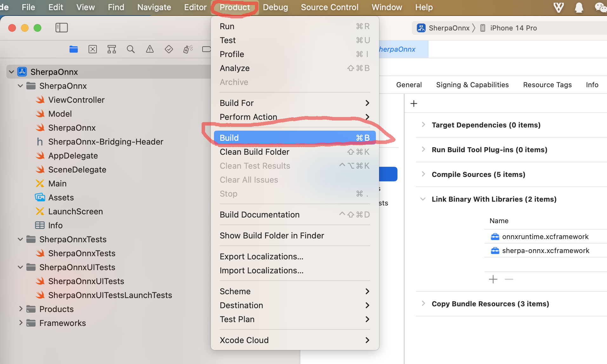Open the Info plist file
607x364 pixels.
55,225
